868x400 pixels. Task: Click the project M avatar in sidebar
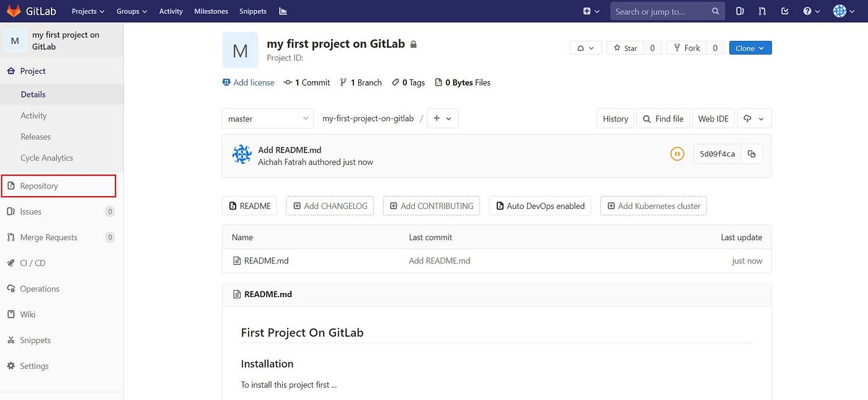tap(15, 41)
